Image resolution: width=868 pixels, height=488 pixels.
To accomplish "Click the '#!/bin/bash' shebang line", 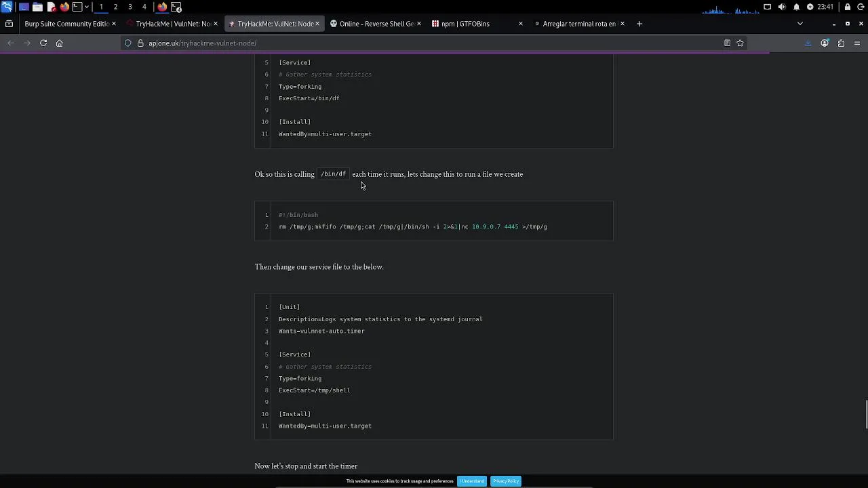I will (x=298, y=215).
